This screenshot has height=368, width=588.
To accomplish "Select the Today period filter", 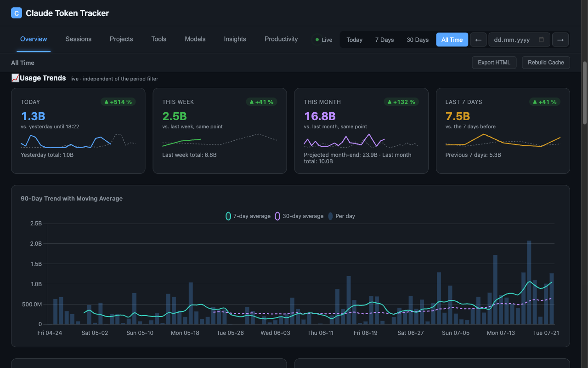I will [354, 40].
